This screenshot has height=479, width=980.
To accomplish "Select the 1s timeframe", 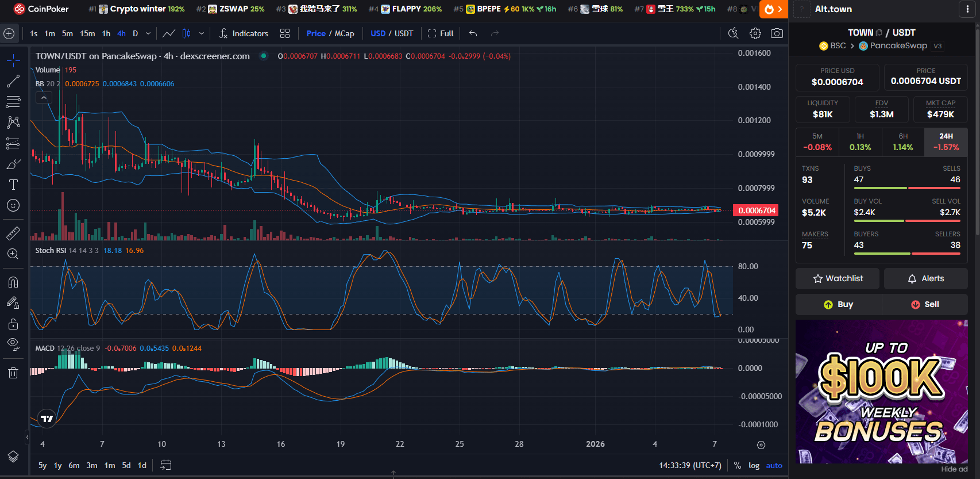I will tap(34, 33).
